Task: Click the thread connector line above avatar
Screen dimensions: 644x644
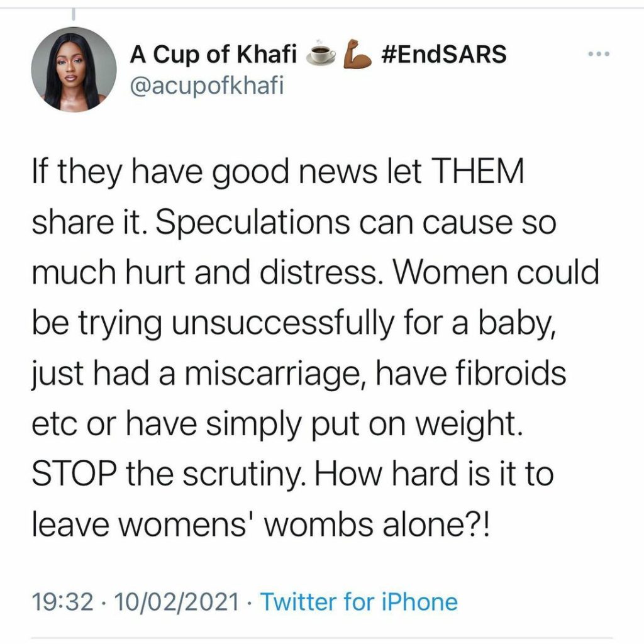Action: coord(74,14)
